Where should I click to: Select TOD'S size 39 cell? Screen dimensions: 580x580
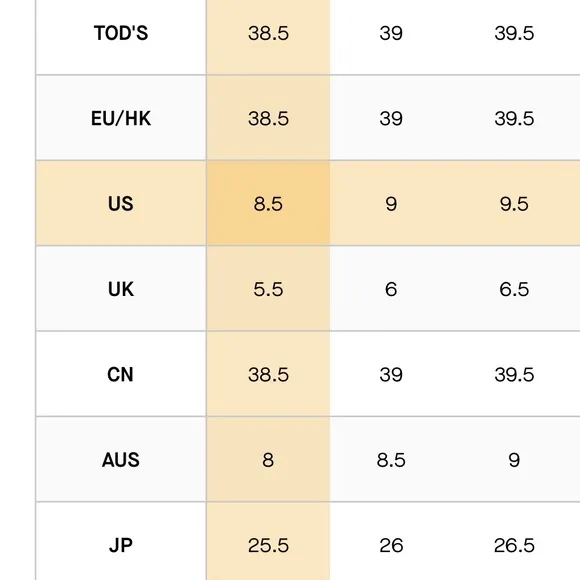point(391,33)
